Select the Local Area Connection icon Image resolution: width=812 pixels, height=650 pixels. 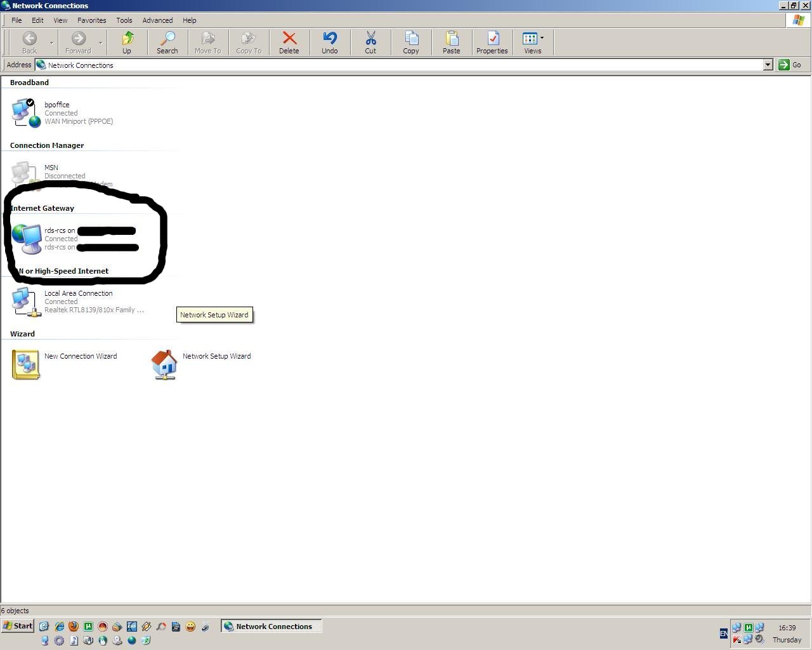click(x=25, y=302)
